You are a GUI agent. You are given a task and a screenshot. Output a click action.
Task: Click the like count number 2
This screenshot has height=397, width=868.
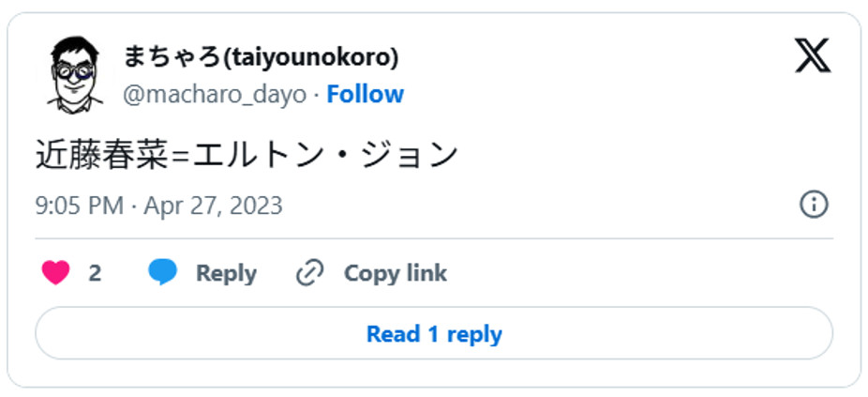(95, 273)
